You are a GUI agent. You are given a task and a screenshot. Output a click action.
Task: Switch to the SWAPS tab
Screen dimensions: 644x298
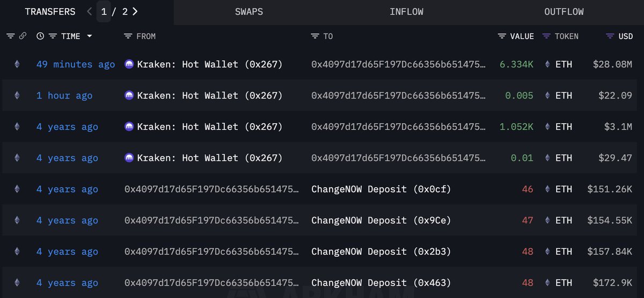point(249,12)
